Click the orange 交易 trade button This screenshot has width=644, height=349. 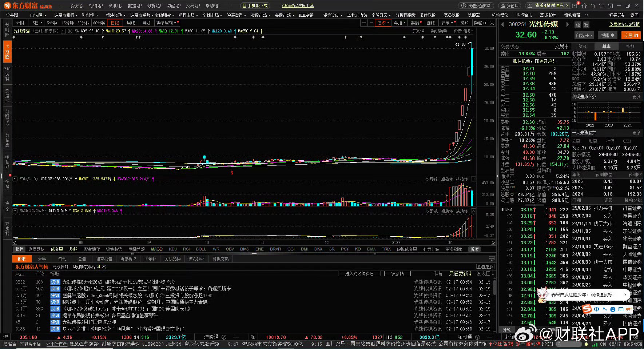click(631, 35)
